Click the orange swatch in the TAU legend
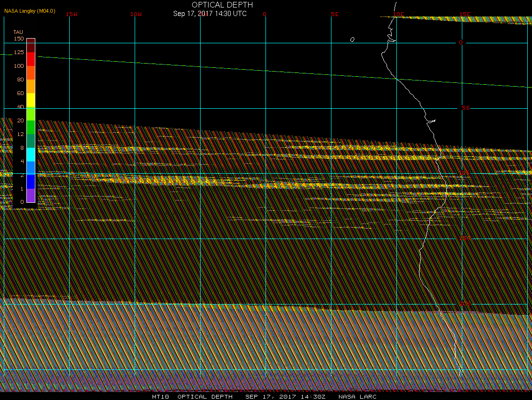 tap(31, 86)
